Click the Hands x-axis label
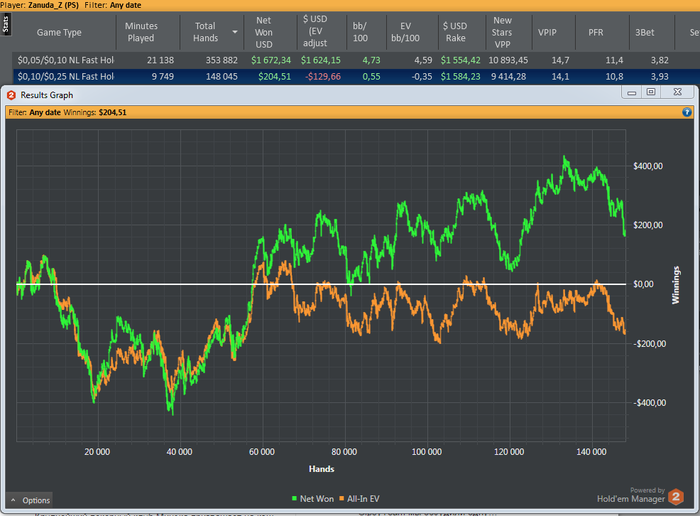This screenshot has width=700, height=516. tap(321, 469)
